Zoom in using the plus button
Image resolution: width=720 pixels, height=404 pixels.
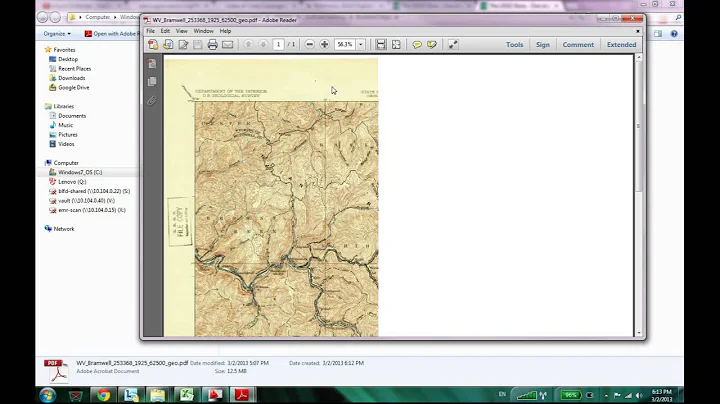tap(325, 45)
